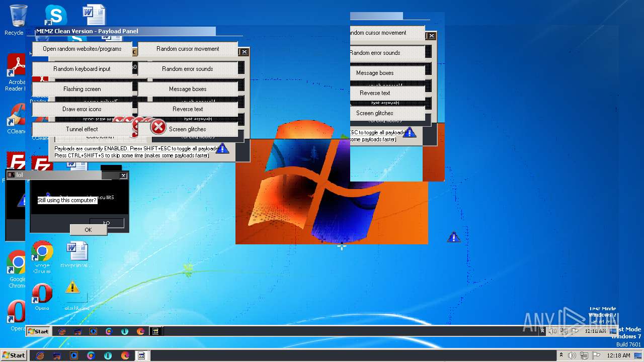Viewport: 644px width, 362px height.
Task: Toggle 'Reverse text' in main Payload Panel
Action: (188, 109)
